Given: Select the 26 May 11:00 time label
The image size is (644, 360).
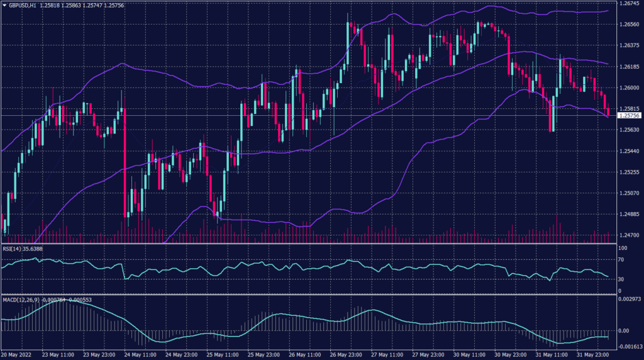Looking at the screenshot, I should 305,355.
